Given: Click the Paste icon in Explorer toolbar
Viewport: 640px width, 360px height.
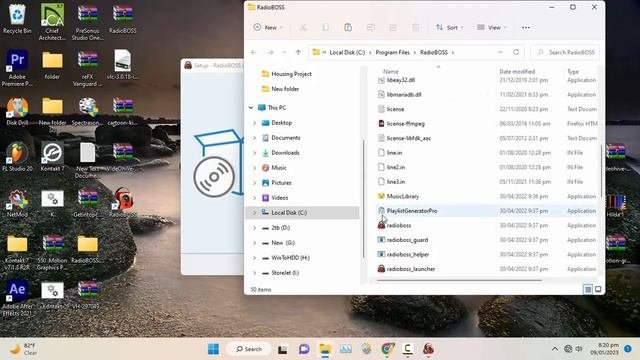Looking at the screenshot, I should coord(348,27).
